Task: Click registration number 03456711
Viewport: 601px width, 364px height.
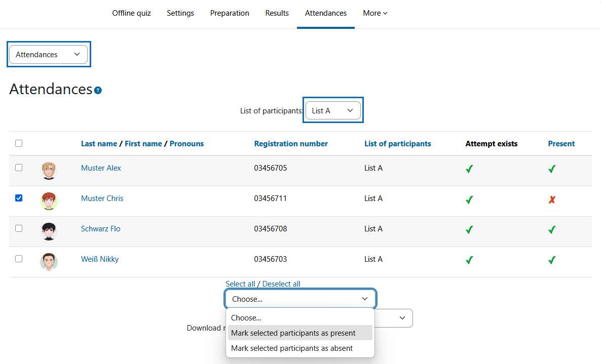Action: (270, 198)
